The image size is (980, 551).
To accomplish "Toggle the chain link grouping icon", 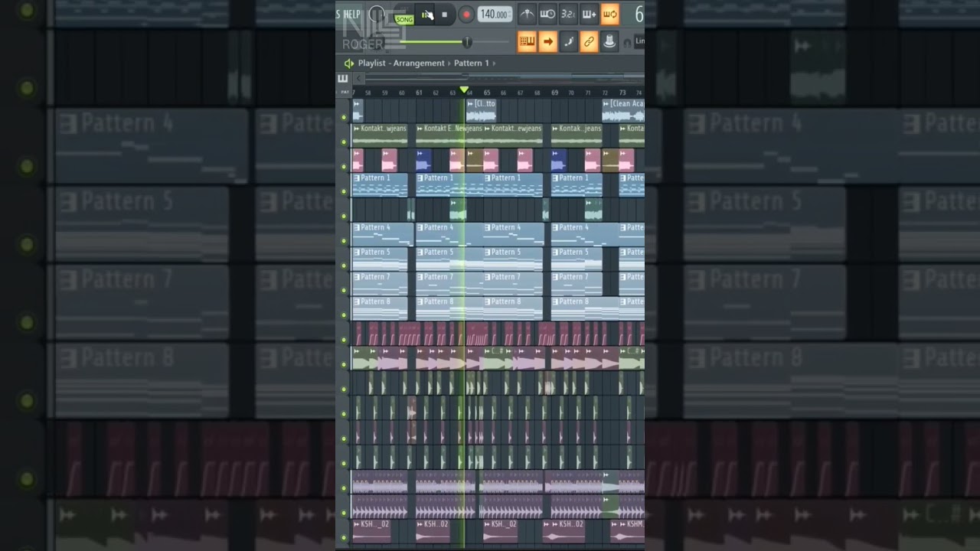I will click(x=589, y=42).
